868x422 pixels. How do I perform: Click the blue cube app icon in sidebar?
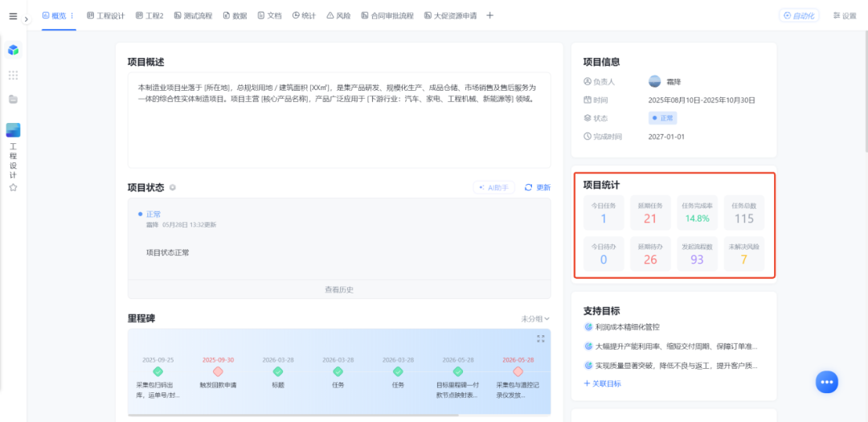14,51
